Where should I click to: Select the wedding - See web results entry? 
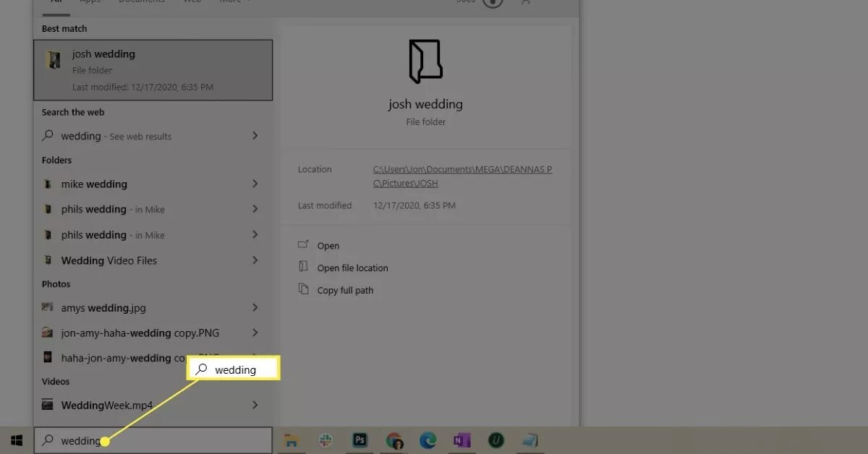[153, 136]
